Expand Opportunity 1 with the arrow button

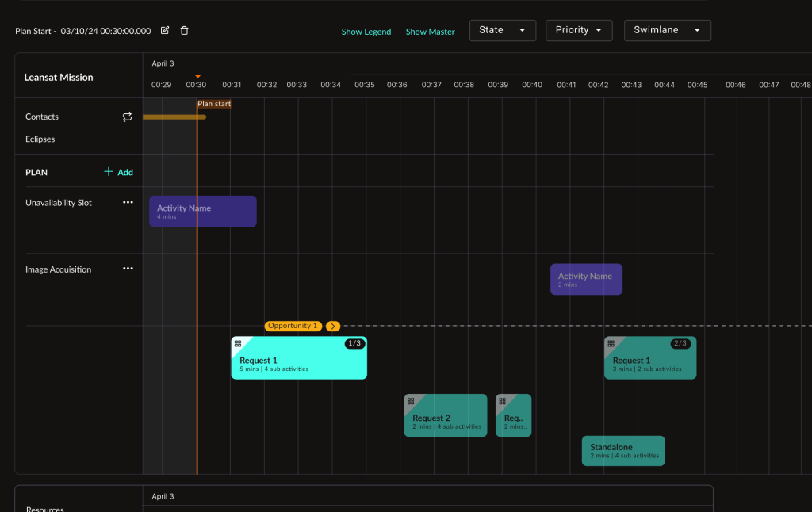point(333,327)
